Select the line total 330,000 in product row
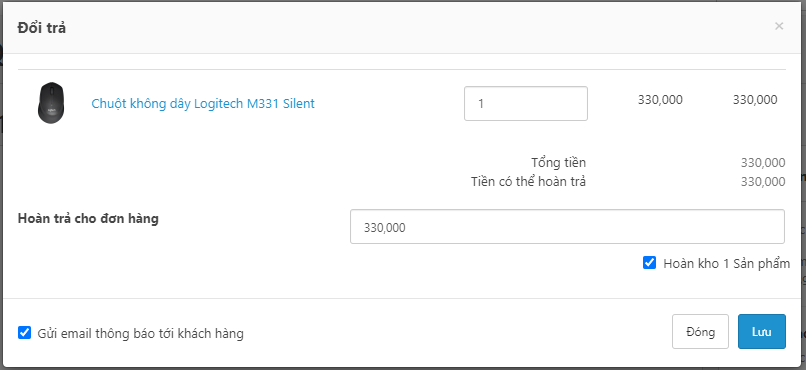 755,100
